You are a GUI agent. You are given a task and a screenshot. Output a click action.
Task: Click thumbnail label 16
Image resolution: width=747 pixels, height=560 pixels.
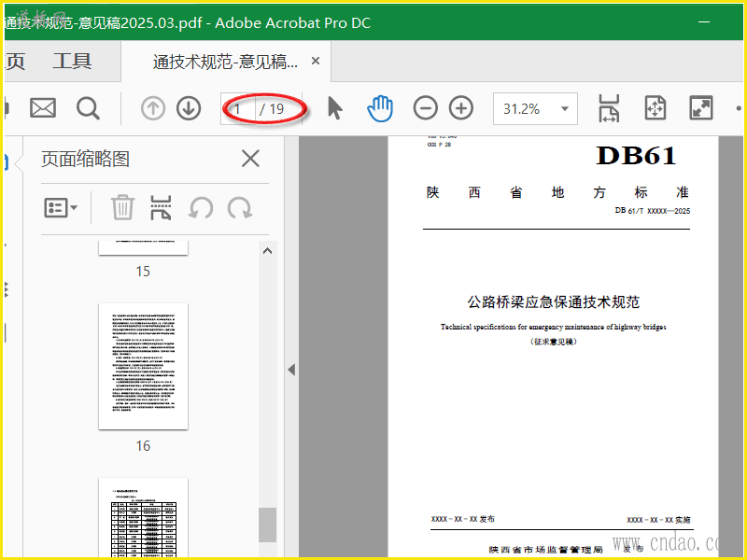click(x=143, y=446)
